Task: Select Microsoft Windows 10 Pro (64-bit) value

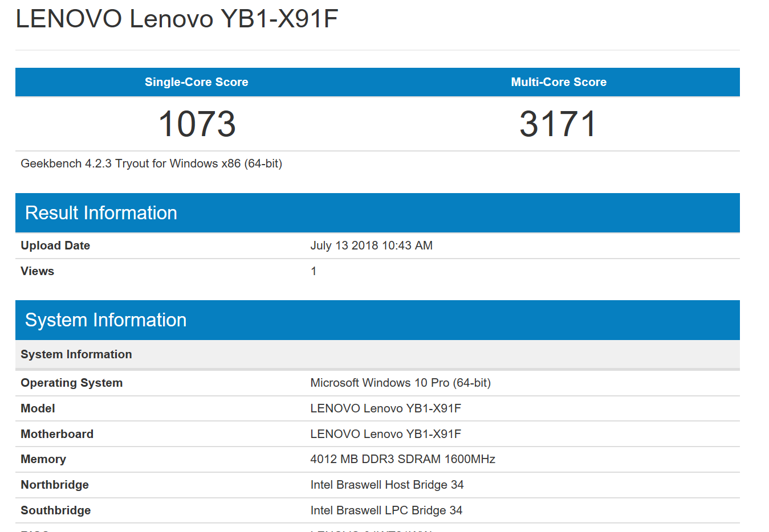Action: tap(401, 383)
